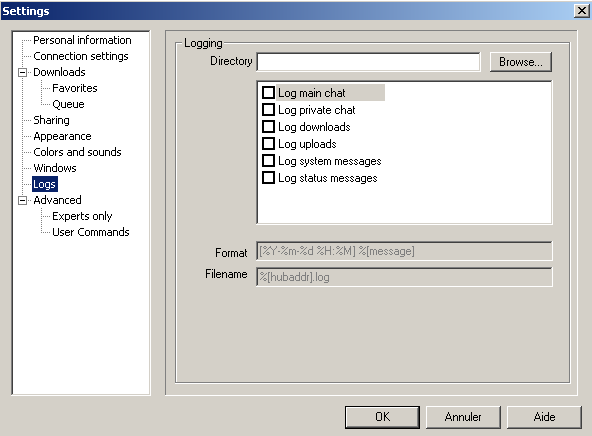Toggle the Log uploads checkbox
Image resolution: width=592 pixels, height=436 pixels.
tap(268, 143)
